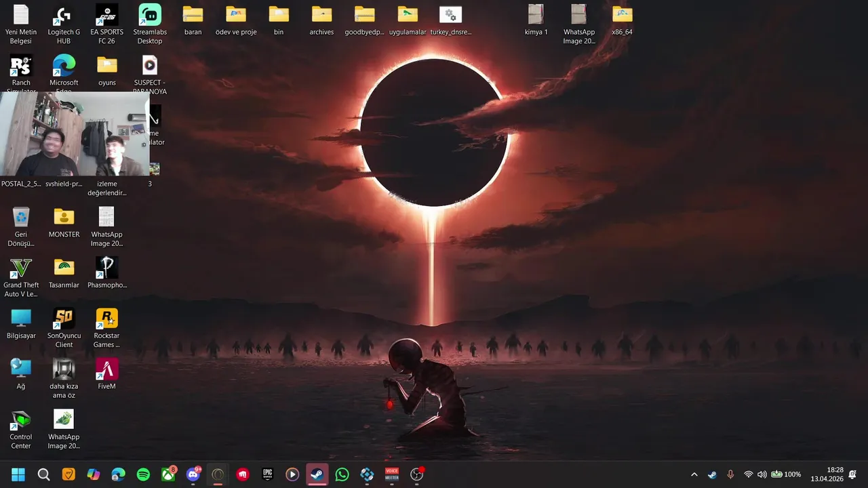Open the Tasarımlar folder
The height and width of the screenshot is (488, 868).
pyautogui.click(x=64, y=274)
